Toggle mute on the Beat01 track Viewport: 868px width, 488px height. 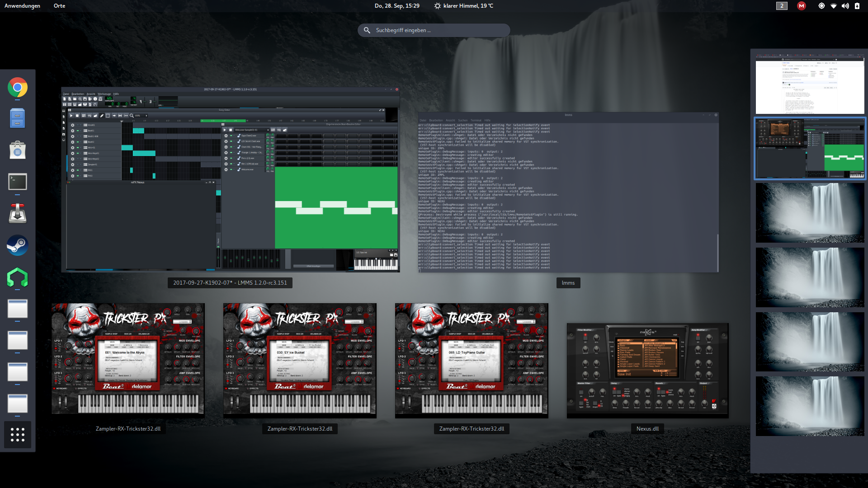coord(78,131)
